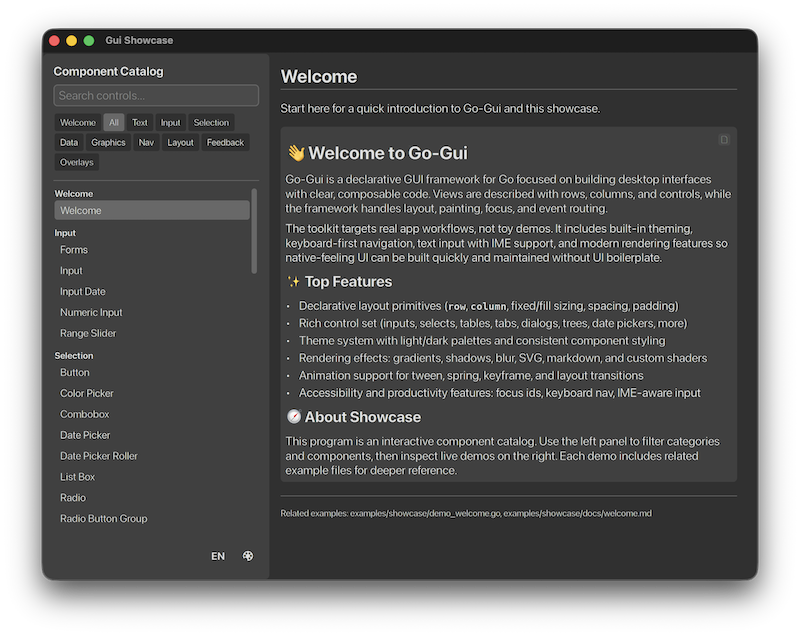The width and height of the screenshot is (800, 636).
Task: Open the Input Date demo
Action: (x=152, y=291)
